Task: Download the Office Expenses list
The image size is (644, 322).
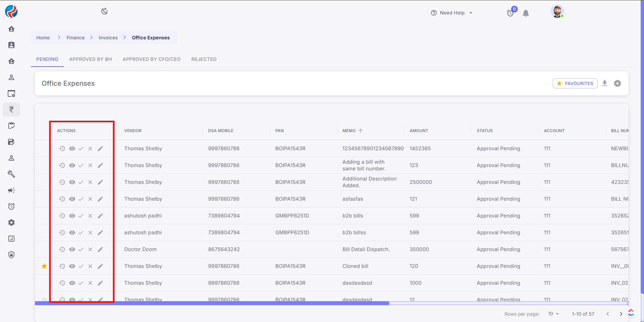Action: tap(605, 83)
